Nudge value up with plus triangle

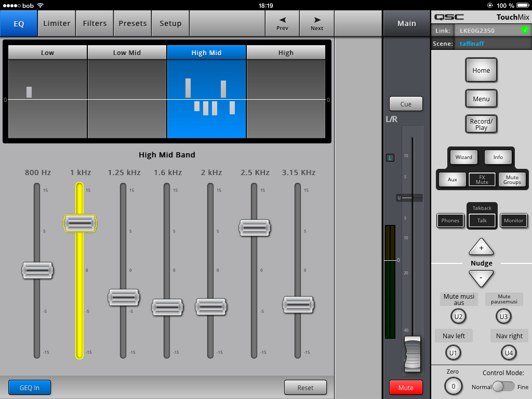click(481, 247)
